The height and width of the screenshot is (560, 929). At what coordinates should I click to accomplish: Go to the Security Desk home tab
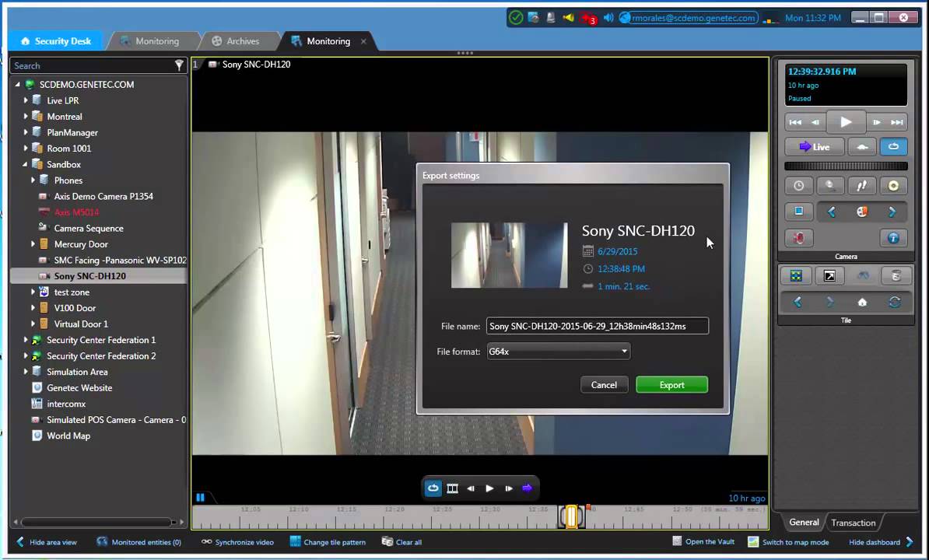tap(56, 41)
